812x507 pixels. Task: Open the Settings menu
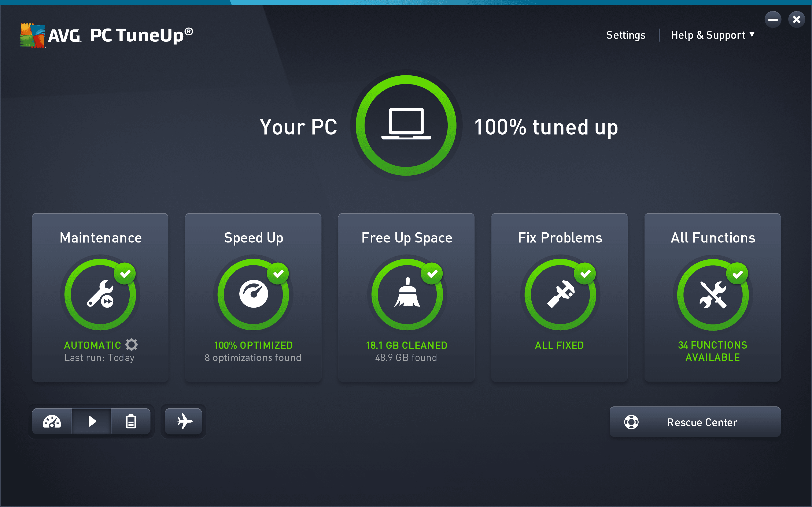(x=625, y=35)
